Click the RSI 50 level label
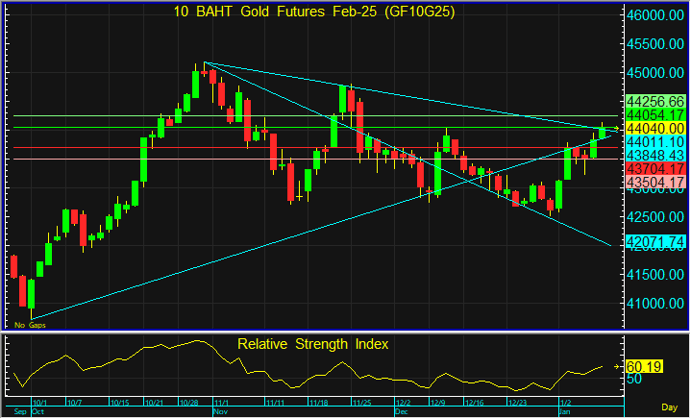The height and width of the screenshot is (419, 691). pos(633,379)
